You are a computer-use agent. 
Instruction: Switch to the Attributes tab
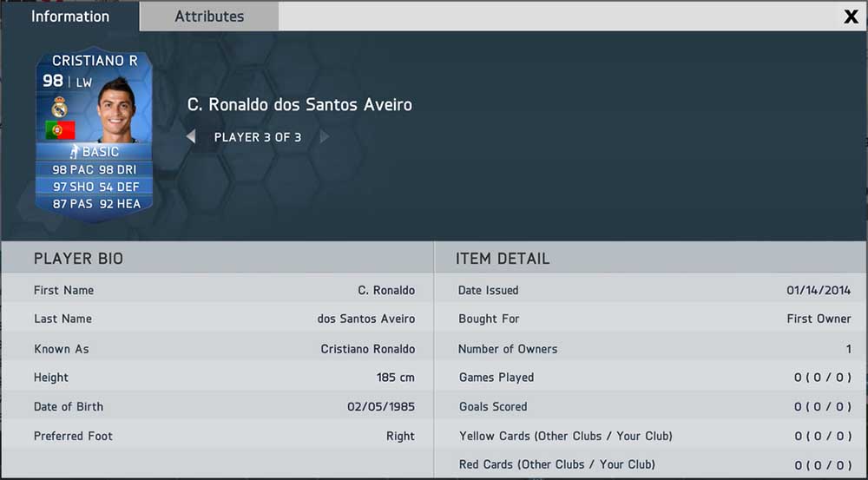(209, 16)
